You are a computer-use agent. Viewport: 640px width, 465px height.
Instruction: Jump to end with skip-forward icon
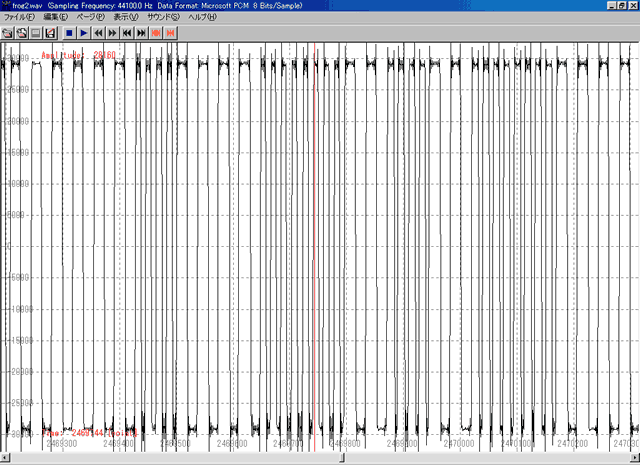coord(141,33)
